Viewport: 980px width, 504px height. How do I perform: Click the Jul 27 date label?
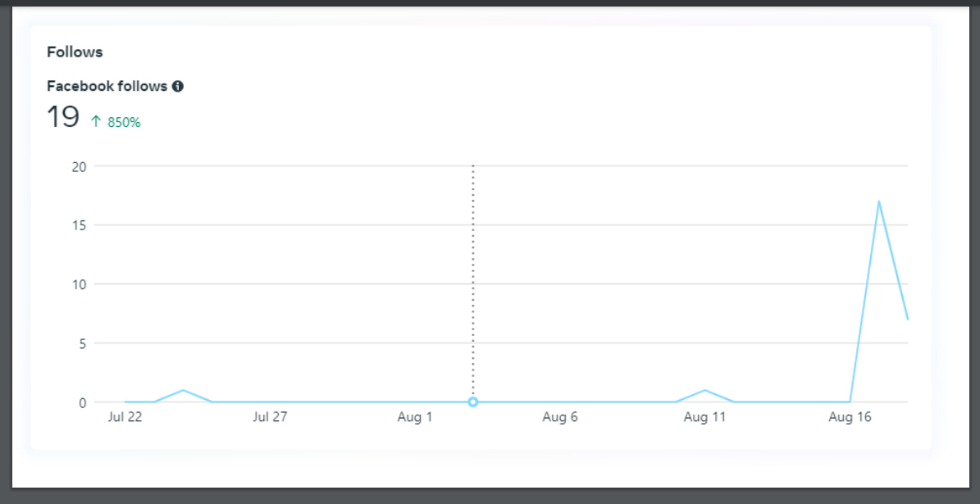tap(270, 417)
